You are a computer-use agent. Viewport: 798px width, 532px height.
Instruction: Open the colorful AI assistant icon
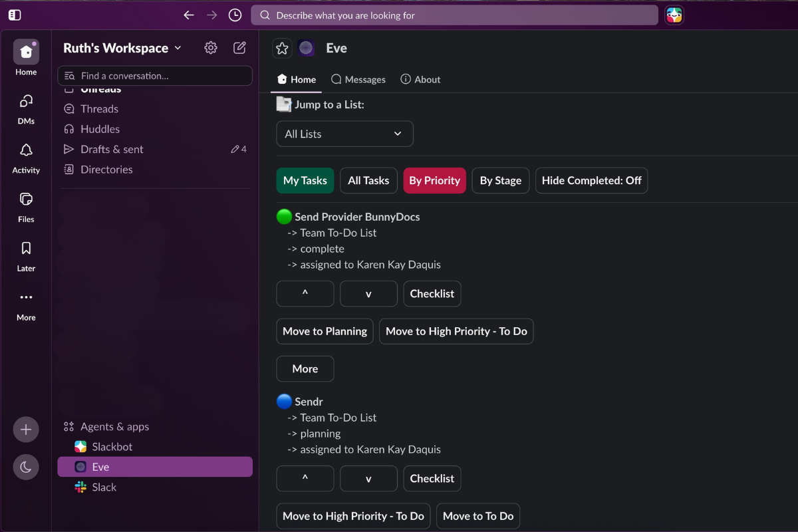pyautogui.click(x=674, y=15)
